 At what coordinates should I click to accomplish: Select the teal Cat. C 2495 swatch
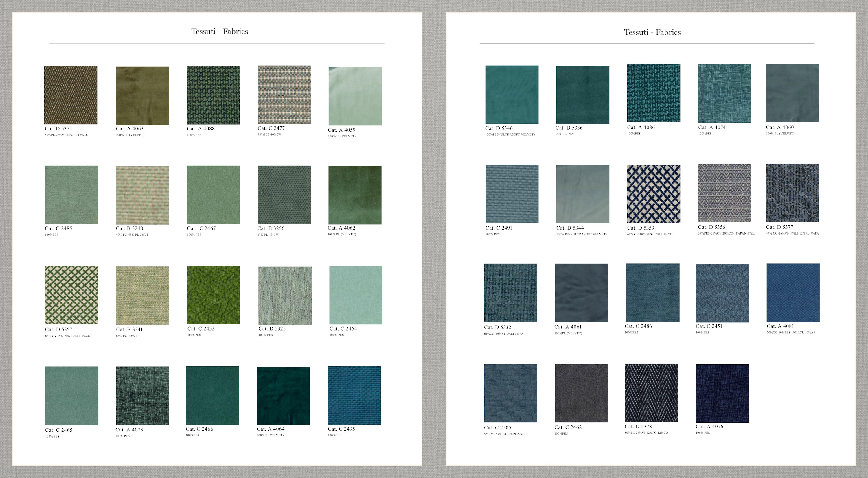point(354,395)
